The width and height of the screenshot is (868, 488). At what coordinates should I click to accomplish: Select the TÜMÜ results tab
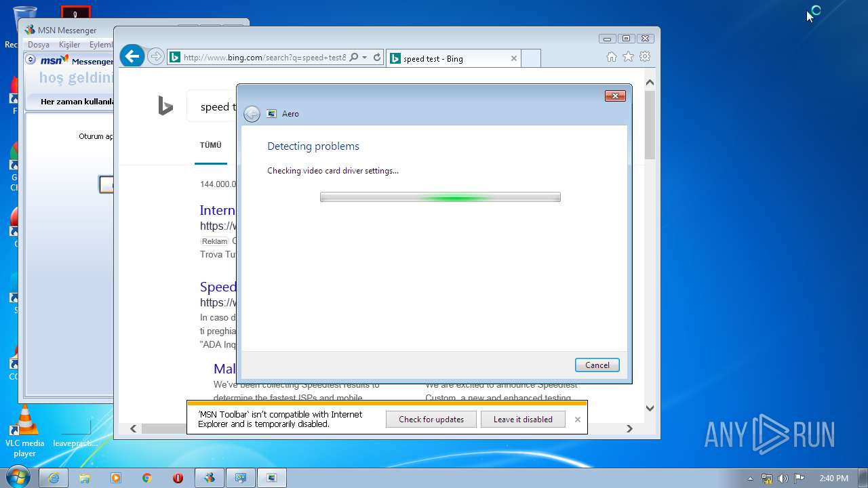210,145
